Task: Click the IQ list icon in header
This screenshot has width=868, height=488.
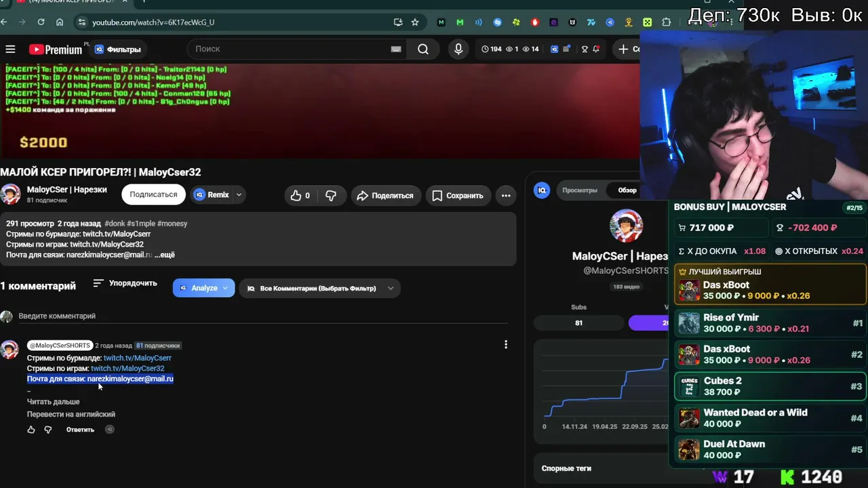Action: coord(566,49)
